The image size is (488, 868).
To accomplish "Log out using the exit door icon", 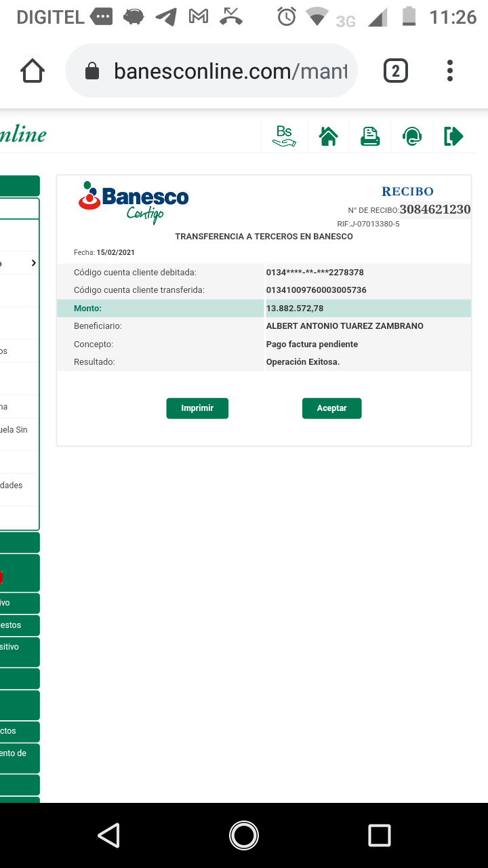I will pos(453,136).
